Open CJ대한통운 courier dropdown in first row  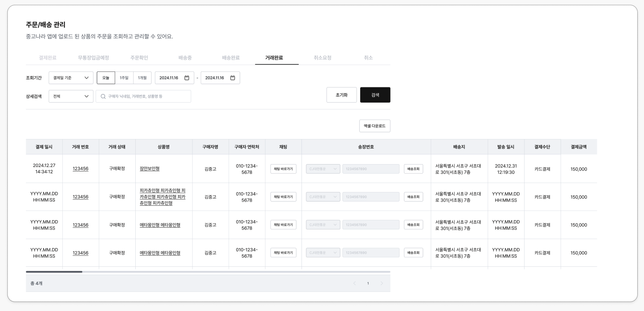[x=323, y=169]
